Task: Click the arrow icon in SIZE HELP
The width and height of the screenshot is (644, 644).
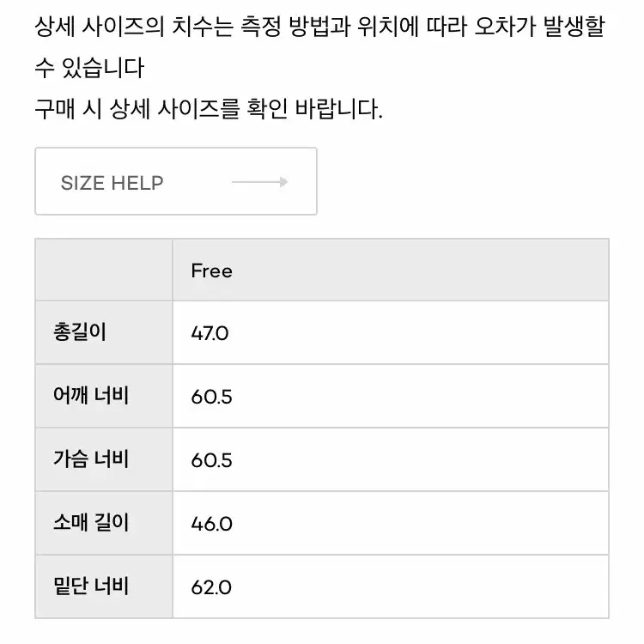Action: click(x=260, y=182)
